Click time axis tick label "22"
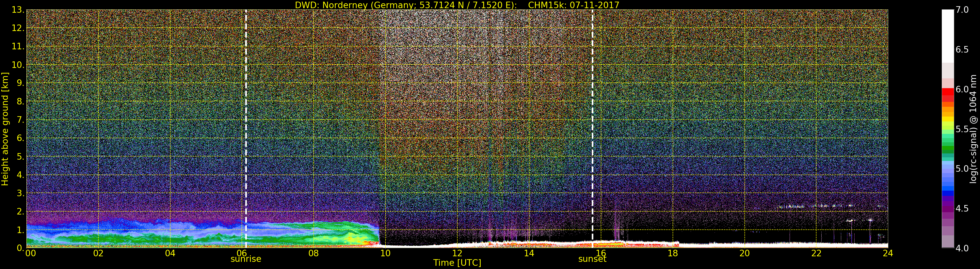The image size is (980, 269). pyautogui.click(x=816, y=253)
